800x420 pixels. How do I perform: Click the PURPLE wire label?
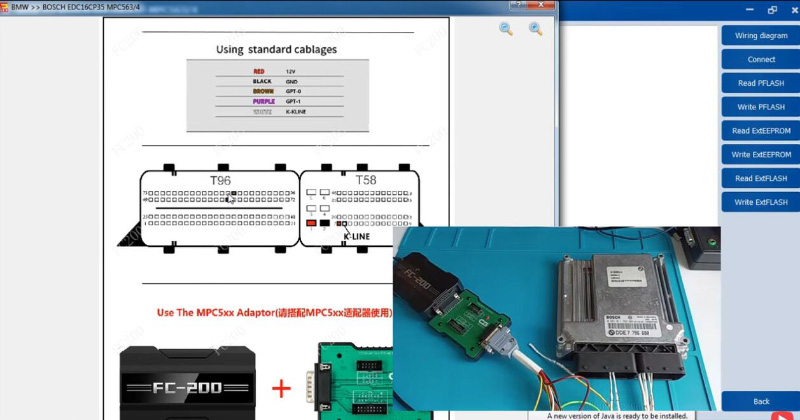click(x=264, y=102)
